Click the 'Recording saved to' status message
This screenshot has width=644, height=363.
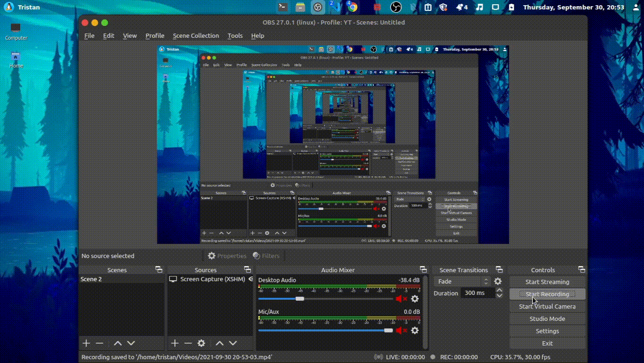click(x=177, y=357)
